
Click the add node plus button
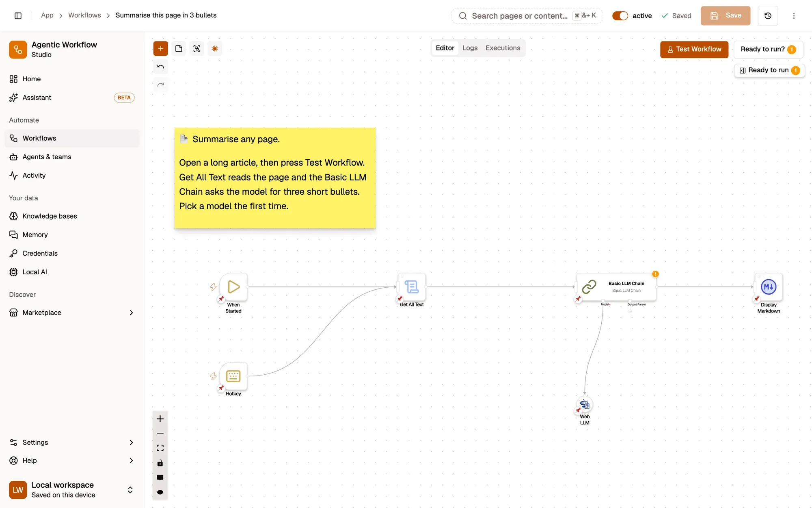160,49
